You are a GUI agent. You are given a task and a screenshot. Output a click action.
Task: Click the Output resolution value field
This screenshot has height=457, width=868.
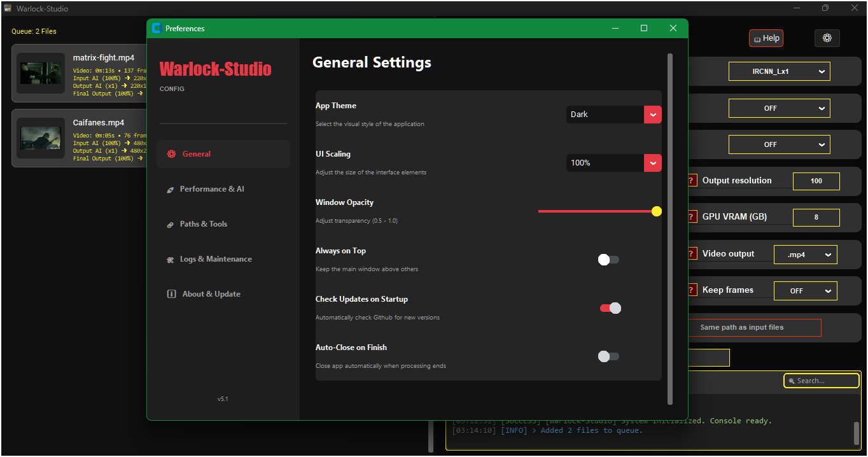pos(816,181)
